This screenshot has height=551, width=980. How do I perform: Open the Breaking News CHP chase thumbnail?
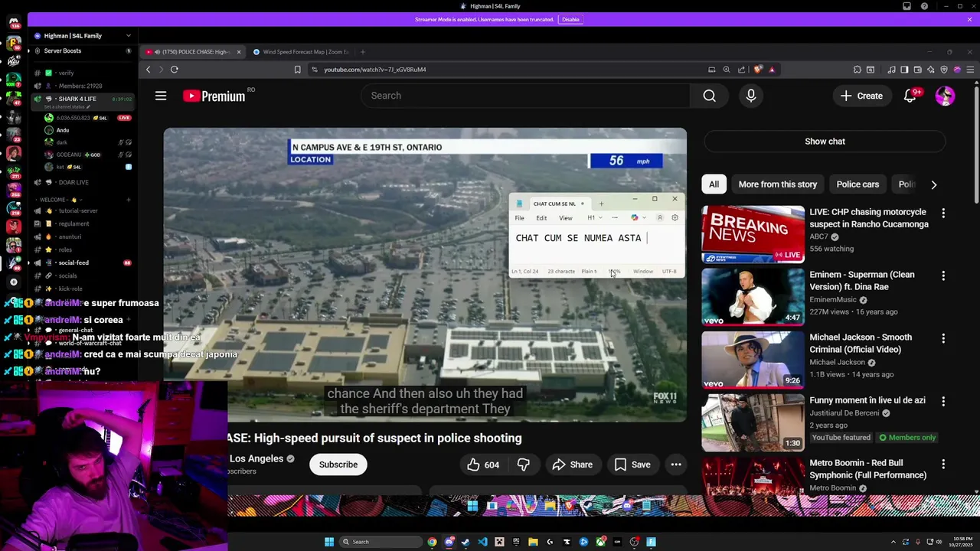click(753, 234)
